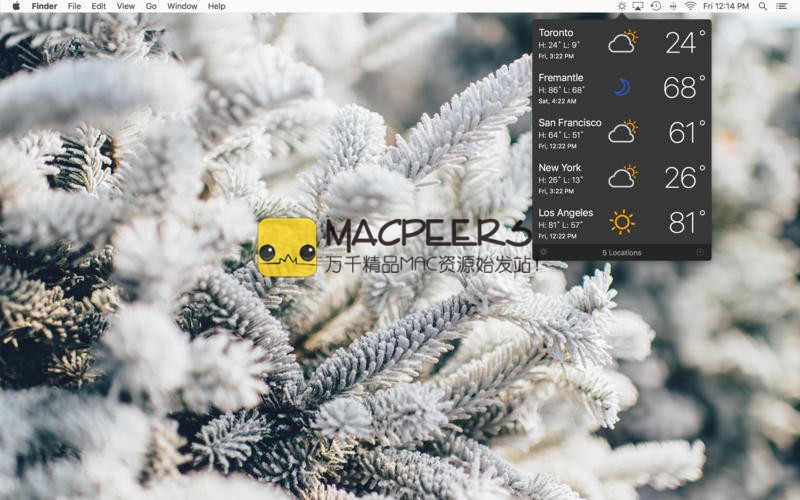The width and height of the screenshot is (800, 500).
Task: Open Notification Center list icon
Action: pyautogui.click(x=781, y=6)
